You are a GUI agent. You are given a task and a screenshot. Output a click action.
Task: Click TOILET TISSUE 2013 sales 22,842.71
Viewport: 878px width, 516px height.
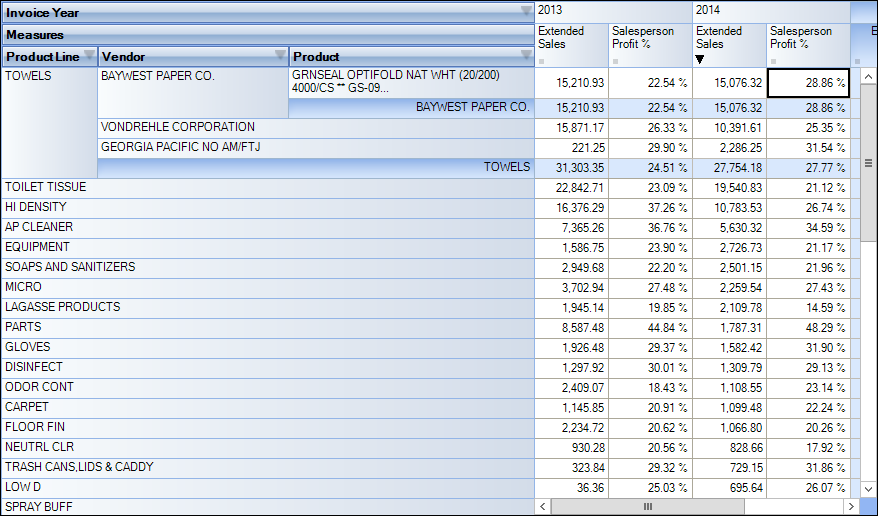coord(572,188)
